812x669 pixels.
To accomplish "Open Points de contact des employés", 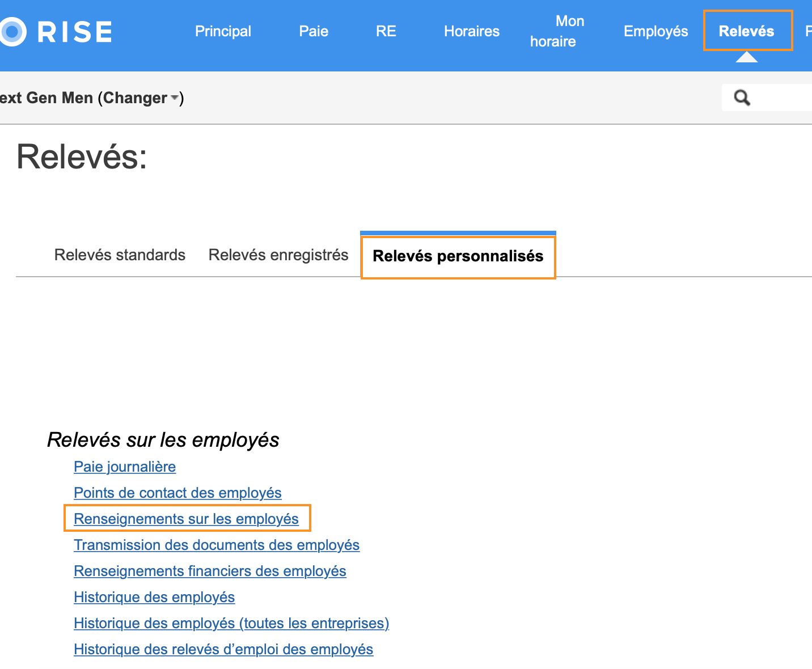I will pos(177,493).
